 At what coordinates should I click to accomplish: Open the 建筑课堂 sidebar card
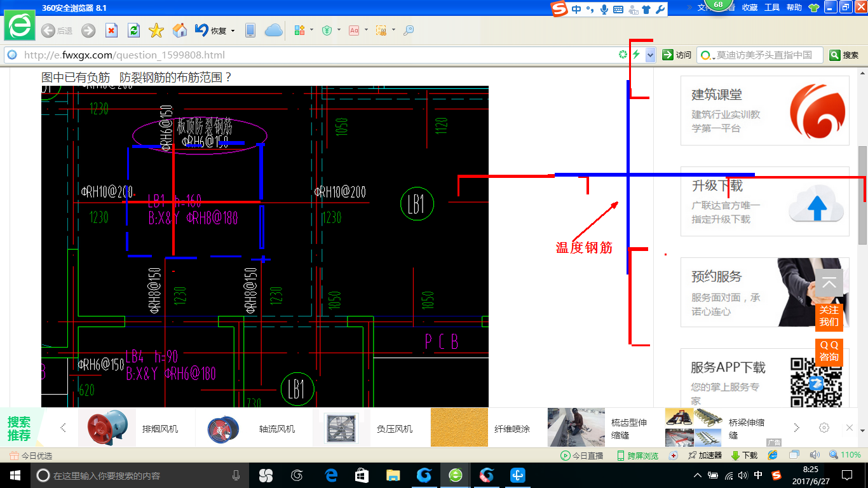coord(765,111)
